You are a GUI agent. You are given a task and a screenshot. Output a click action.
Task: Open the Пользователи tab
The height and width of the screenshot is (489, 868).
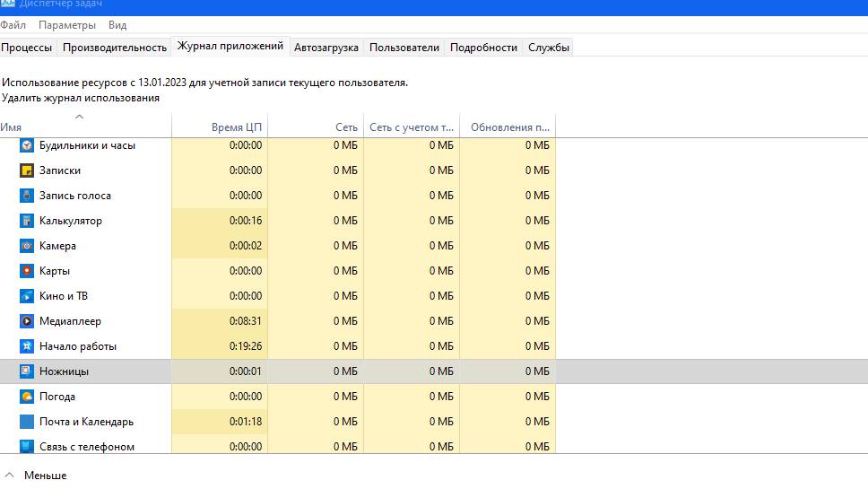pos(404,48)
